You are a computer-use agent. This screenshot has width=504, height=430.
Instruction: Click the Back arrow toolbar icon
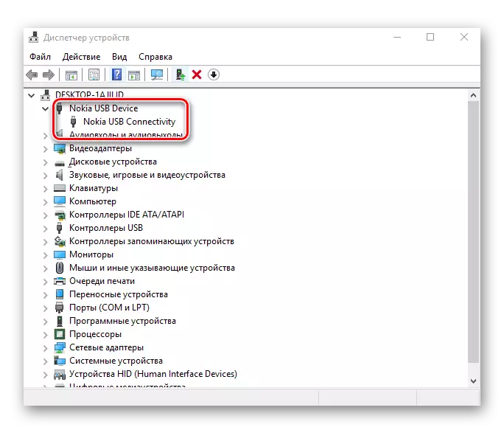(32, 75)
